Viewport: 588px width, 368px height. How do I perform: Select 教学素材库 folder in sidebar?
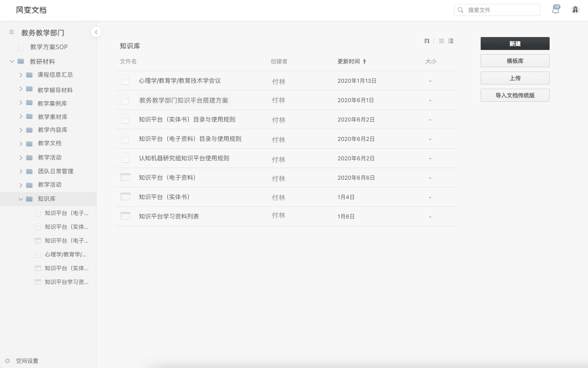53,117
